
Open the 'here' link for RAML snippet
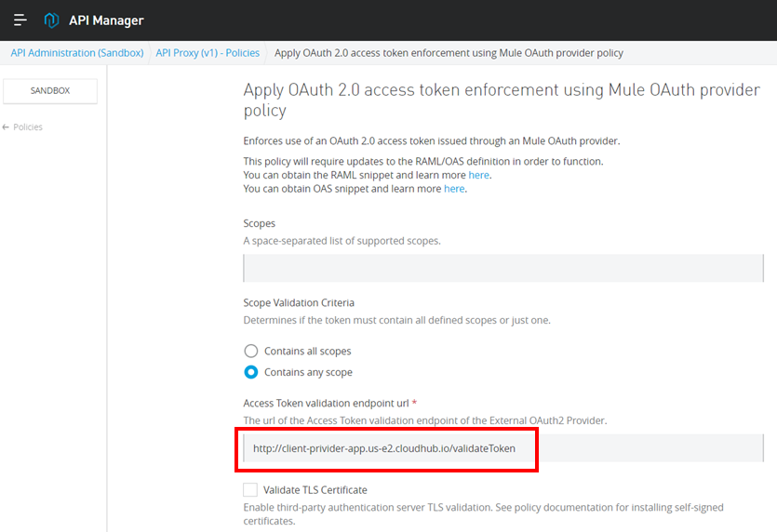(478, 175)
